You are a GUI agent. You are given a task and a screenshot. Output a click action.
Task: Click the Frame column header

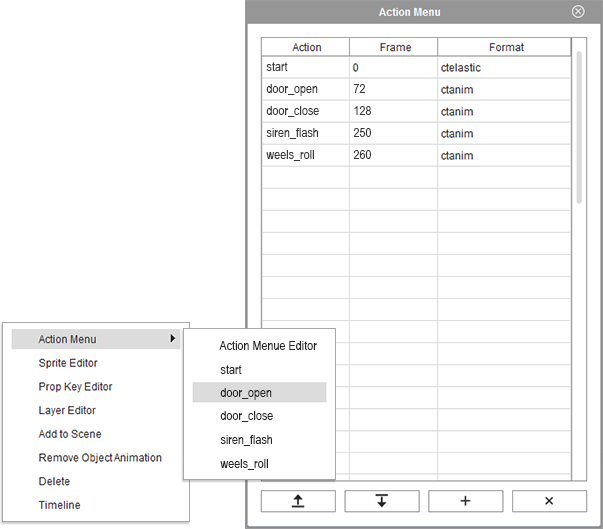(x=394, y=47)
